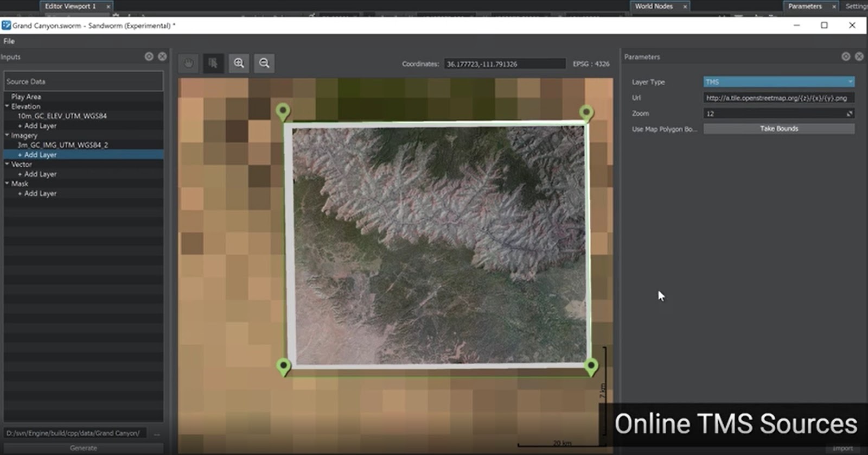Select the pan hand tool
This screenshot has height=455, width=868.
click(x=189, y=64)
